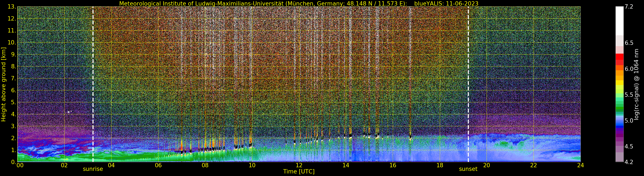This screenshot has width=644, height=176.
Task: Click height axis tick 12.
Action: point(12,19)
